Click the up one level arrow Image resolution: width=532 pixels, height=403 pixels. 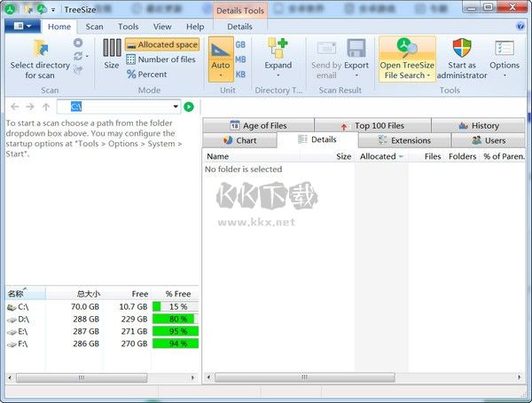pos(46,107)
